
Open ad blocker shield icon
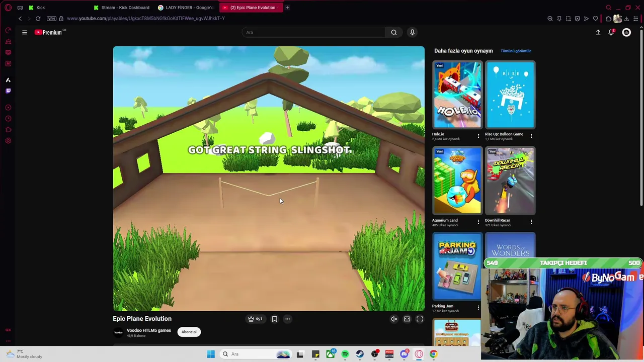coord(577,19)
